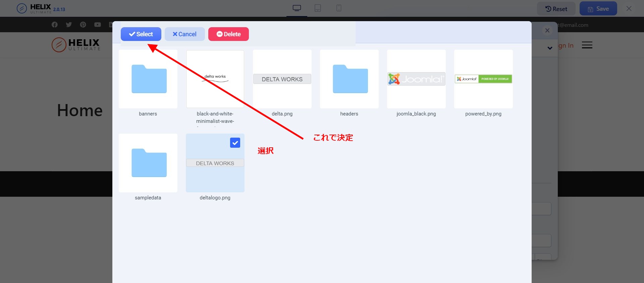Viewport: 644px width, 283px height.
Task: Click the Select button in media dialog
Action: [x=141, y=34]
